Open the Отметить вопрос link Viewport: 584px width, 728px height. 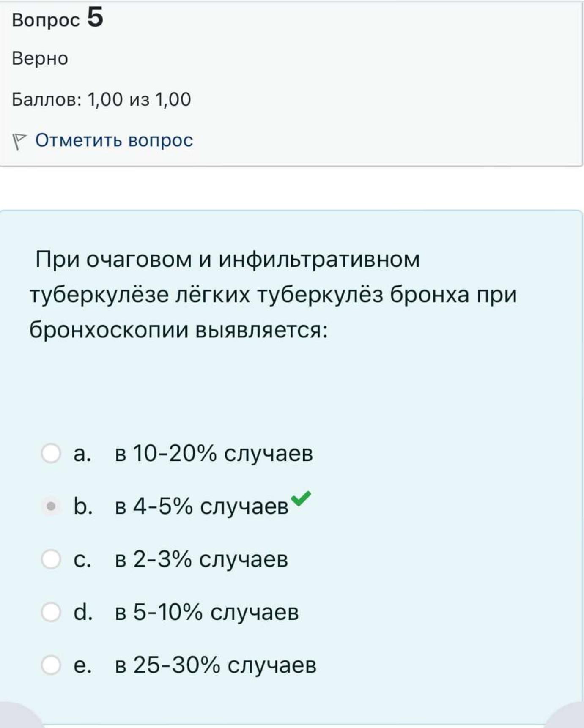coord(114,140)
